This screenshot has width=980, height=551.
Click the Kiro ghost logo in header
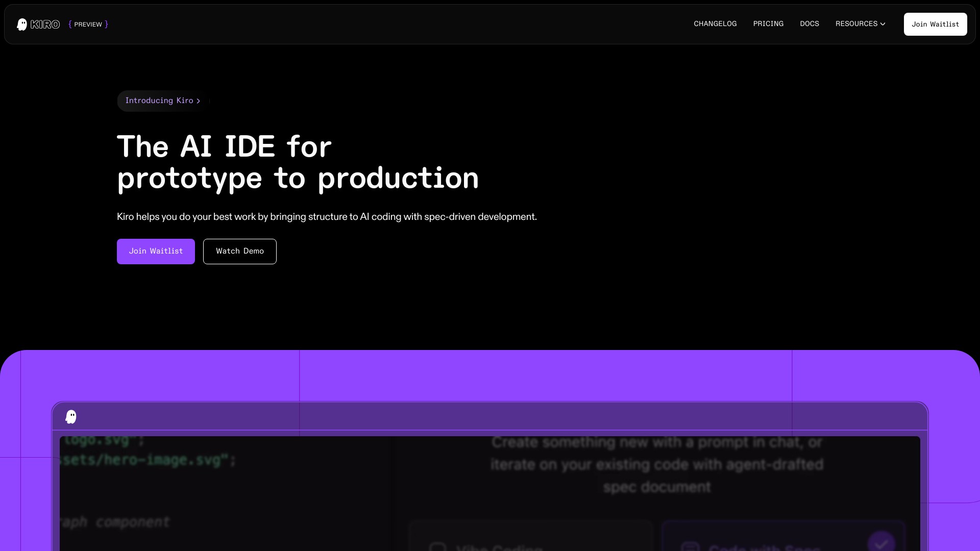22,24
